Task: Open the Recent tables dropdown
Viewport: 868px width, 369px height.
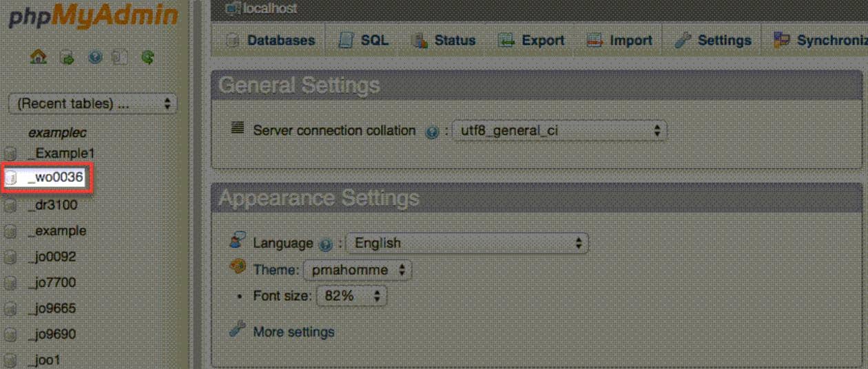Action: point(92,104)
